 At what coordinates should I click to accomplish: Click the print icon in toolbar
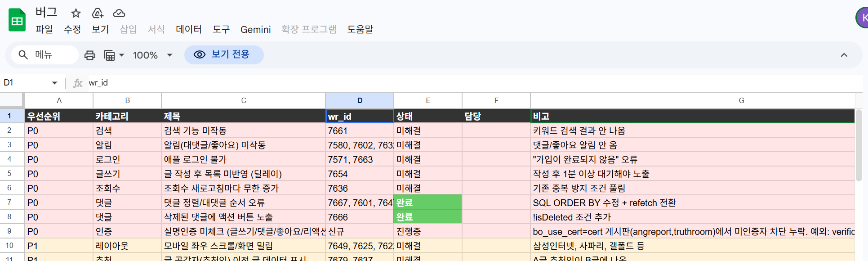pyautogui.click(x=90, y=55)
